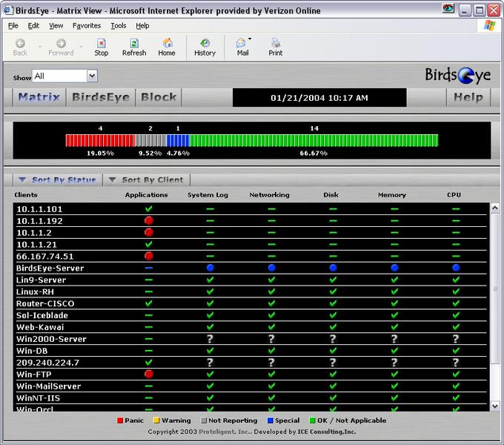Open the Tools menu
Viewport: 504px width, 445px height.
click(x=119, y=26)
